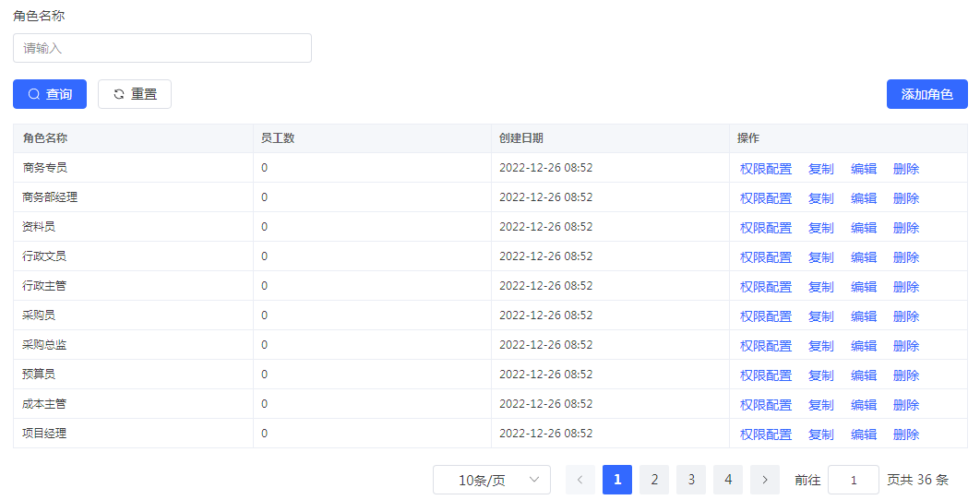Open 权限配置 for 商务专员
980x500 pixels.
coord(766,169)
